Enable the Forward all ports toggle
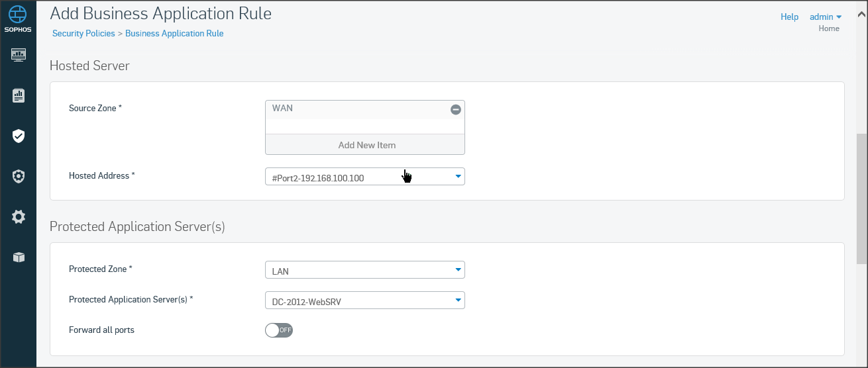The image size is (868, 368). click(x=278, y=330)
